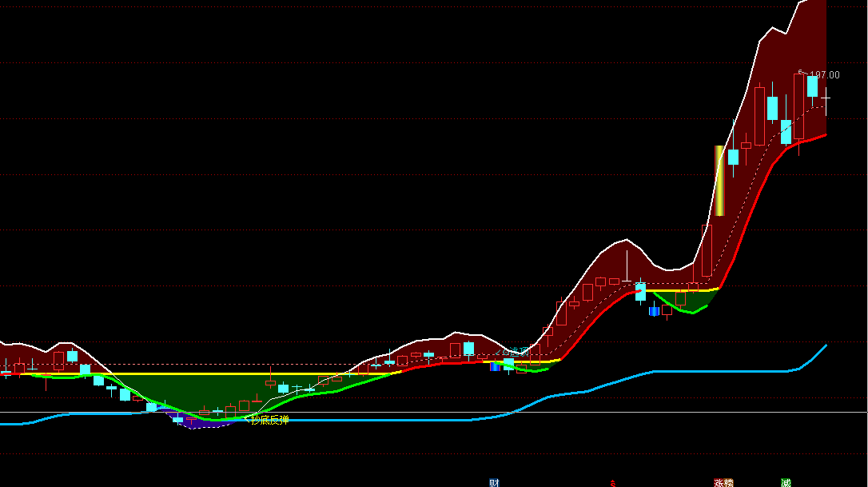Viewport: 868px width, 487px height.
Task: Click the last white cross doji candle
Action: pos(826,98)
